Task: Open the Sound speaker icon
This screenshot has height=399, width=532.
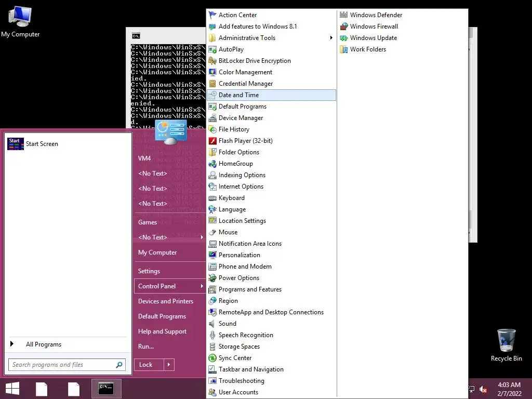Action: tap(212, 324)
